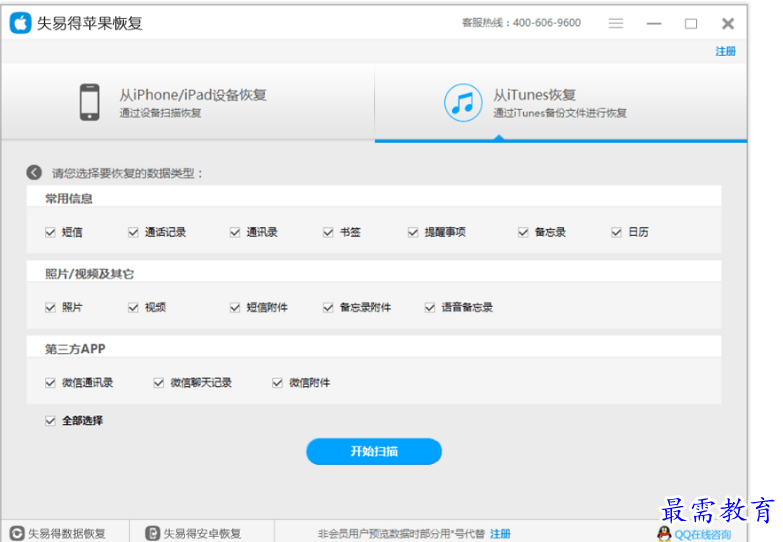
Task: Close the application window
Action: 728,23
